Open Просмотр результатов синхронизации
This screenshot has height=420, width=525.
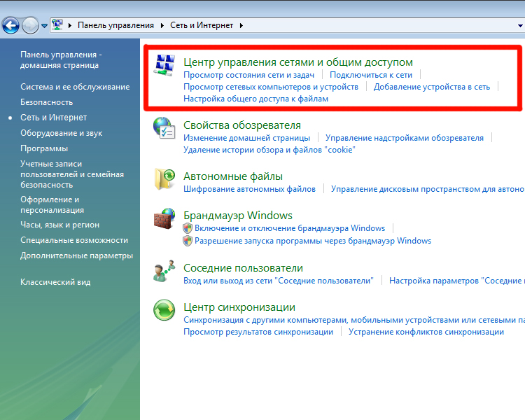pyautogui.click(x=258, y=332)
